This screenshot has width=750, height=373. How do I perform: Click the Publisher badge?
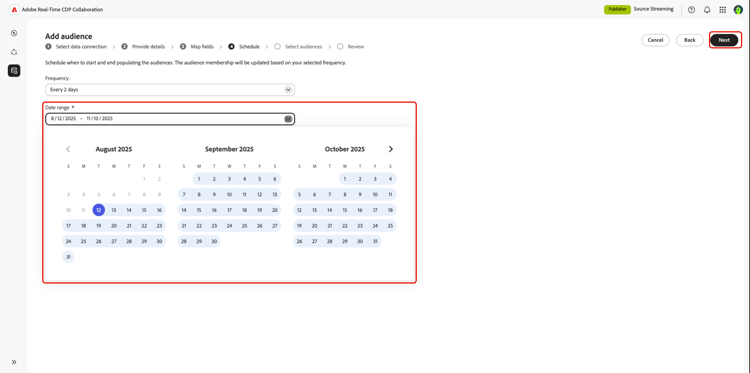click(617, 9)
